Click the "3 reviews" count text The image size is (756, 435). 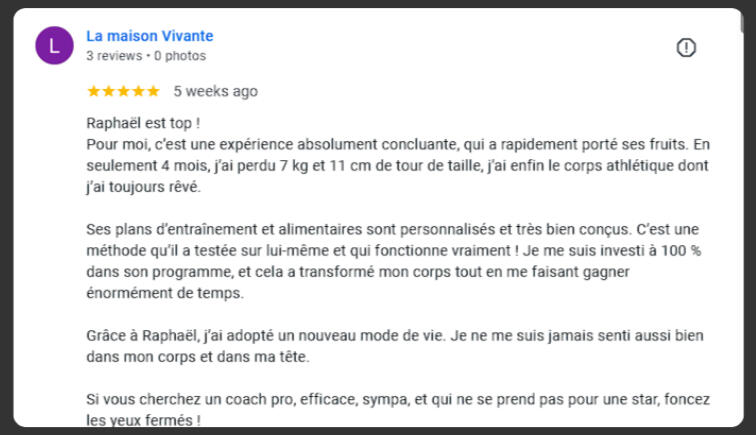(x=114, y=56)
